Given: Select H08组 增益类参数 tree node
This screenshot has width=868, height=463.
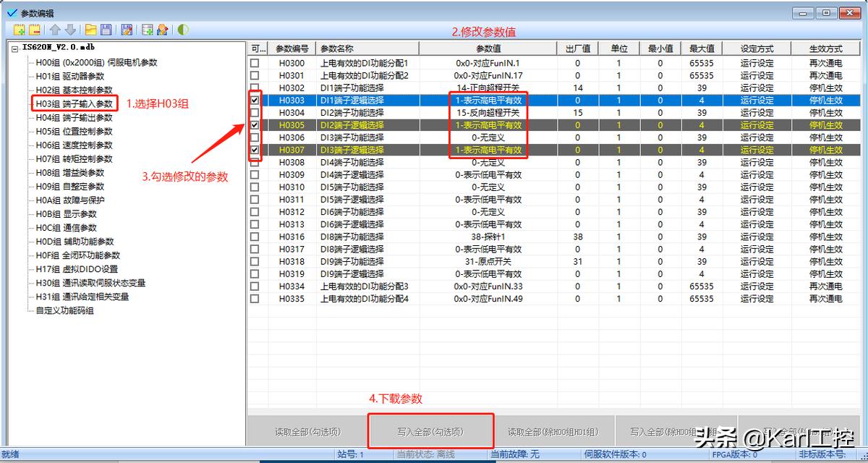Looking at the screenshot, I should 70,172.
